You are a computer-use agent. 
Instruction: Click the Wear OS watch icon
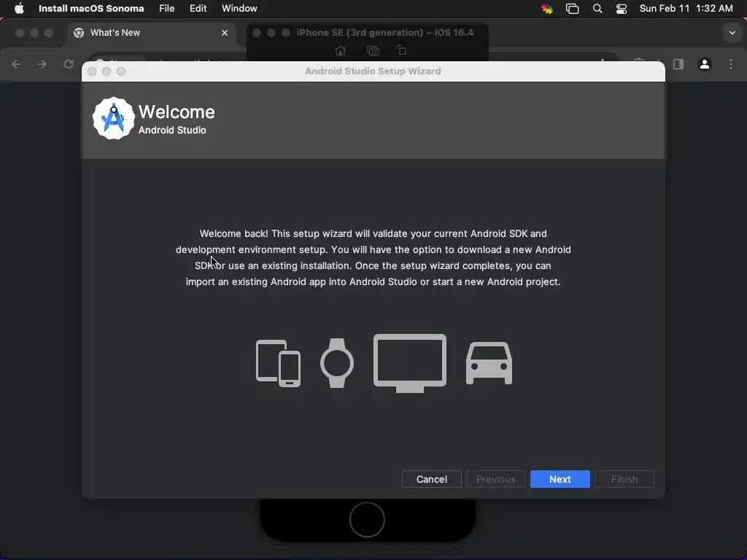[337, 363]
